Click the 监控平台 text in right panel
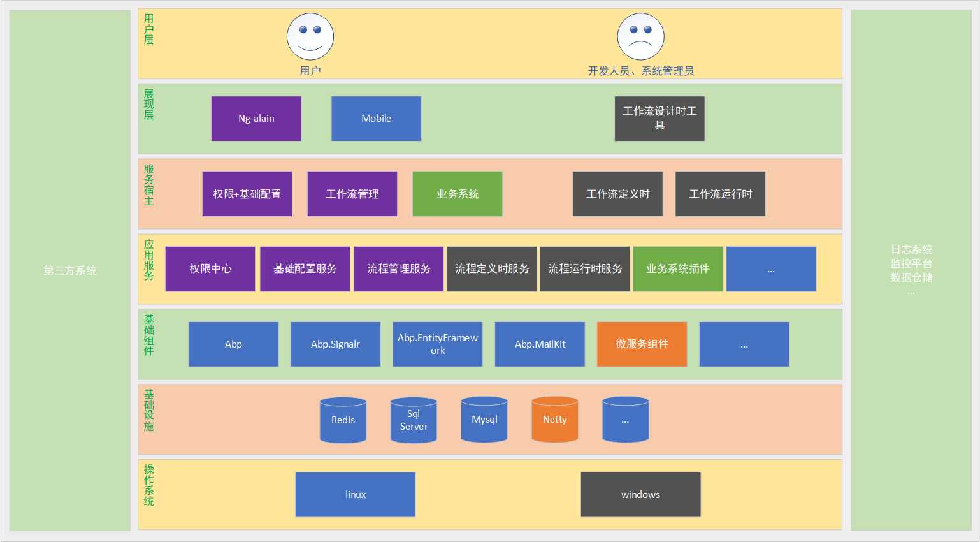980x542 pixels. tap(911, 263)
